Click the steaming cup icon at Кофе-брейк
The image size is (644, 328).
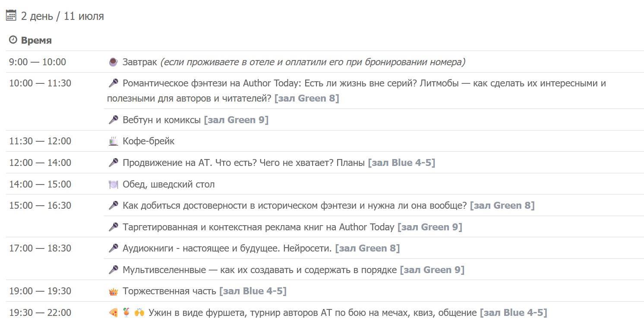[x=113, y=141]
